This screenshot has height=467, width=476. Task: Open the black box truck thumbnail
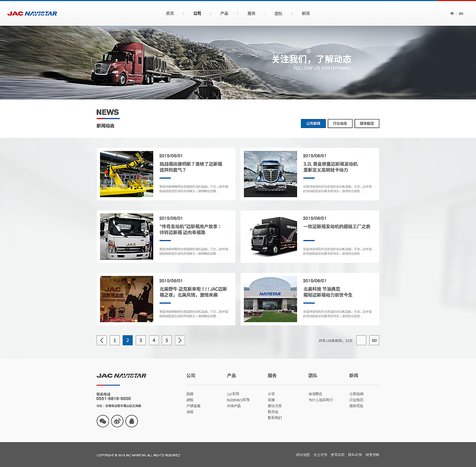[x=270, y=237]
